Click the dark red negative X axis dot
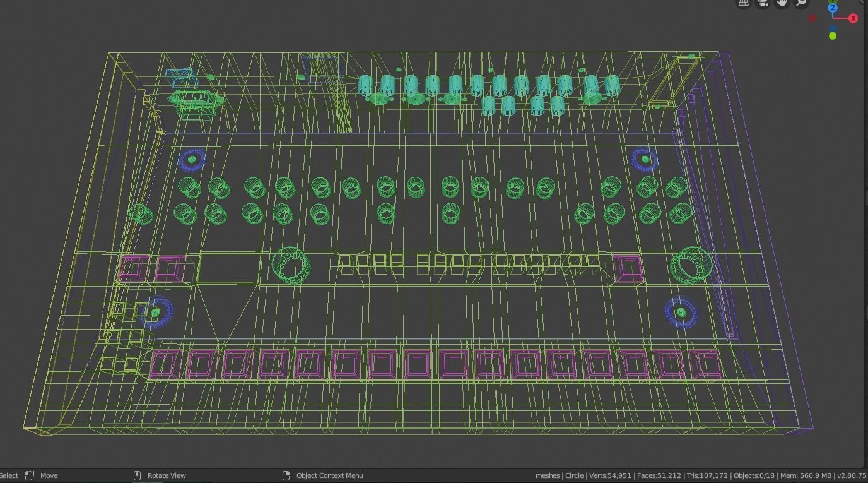This screenshot has height=483, width=868. 812,18
